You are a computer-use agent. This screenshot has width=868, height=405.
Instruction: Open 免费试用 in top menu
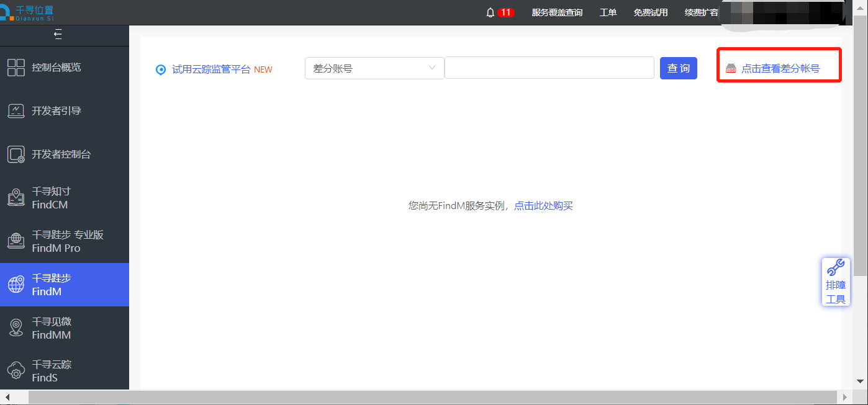651,12
